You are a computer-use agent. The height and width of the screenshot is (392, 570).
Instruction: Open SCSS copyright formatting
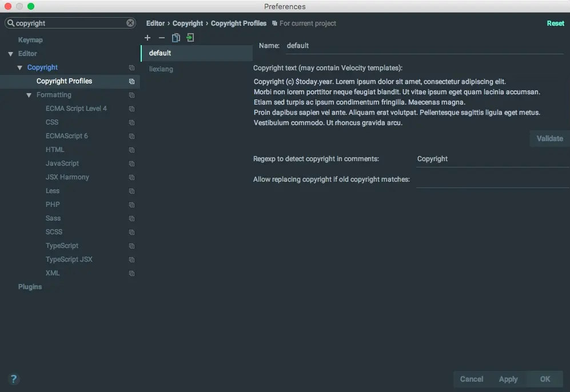coord(54,232)
